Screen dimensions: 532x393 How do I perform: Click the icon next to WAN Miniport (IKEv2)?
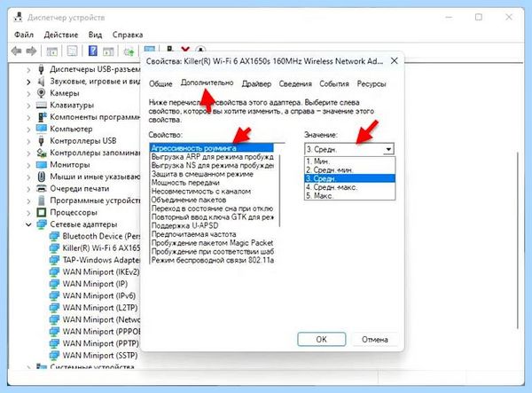click(x=55, y=271)
